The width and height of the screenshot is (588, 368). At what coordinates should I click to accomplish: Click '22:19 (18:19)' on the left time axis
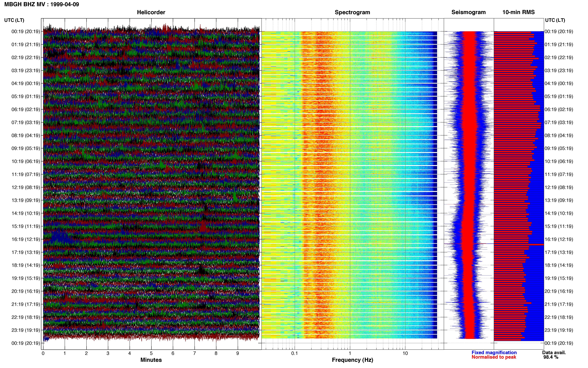pos(26,317)
